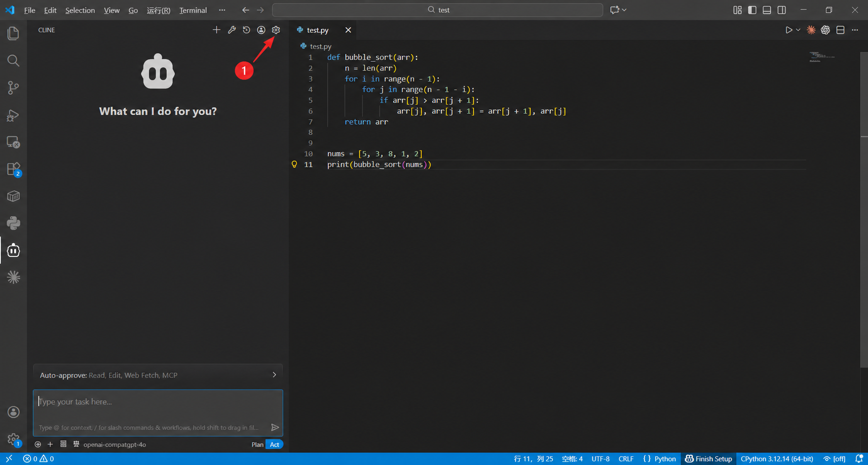
Task: Change the CRLF line ending setting
Action: coord(626,459)
